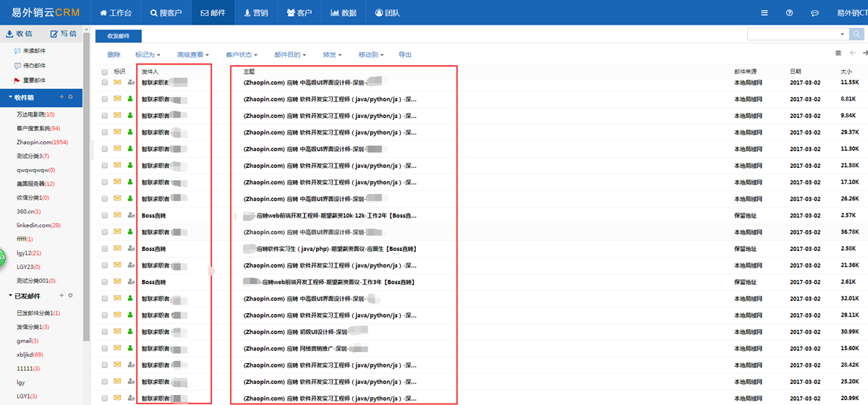
Task: Collapse the 收件箱 folder tree
Action: click(10, 96)
